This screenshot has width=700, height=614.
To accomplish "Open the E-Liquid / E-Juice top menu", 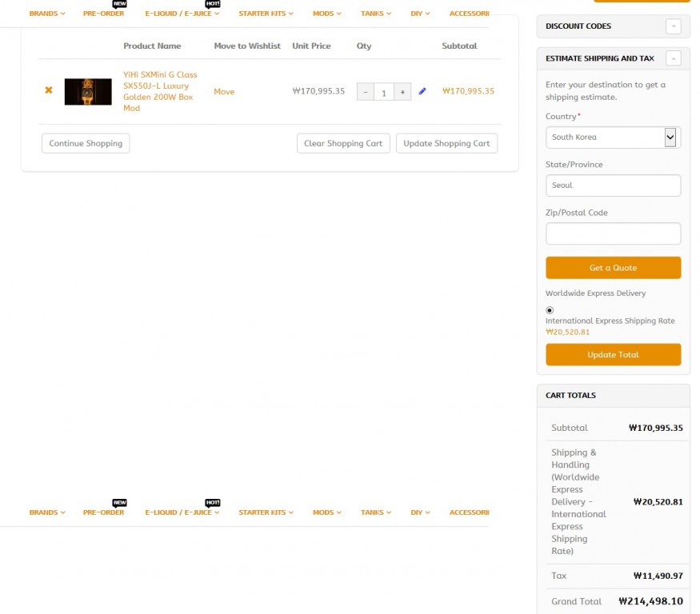I will [182, 14].
